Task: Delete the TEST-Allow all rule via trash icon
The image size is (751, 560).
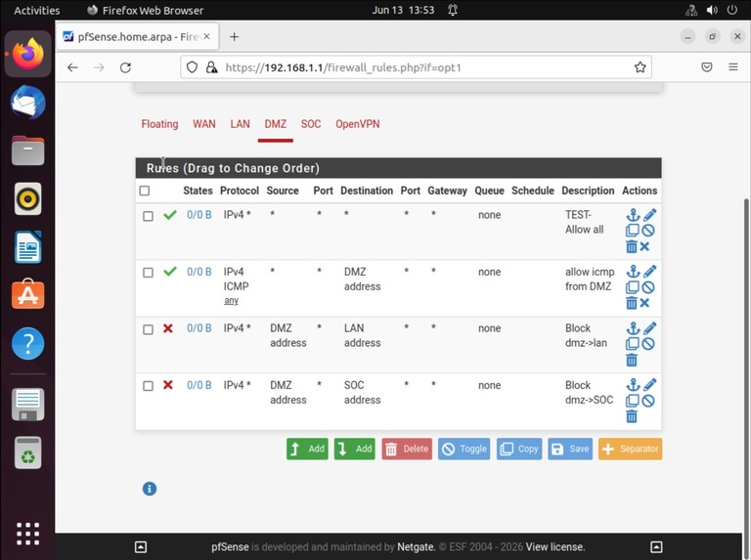Action: tap(632, 246)
